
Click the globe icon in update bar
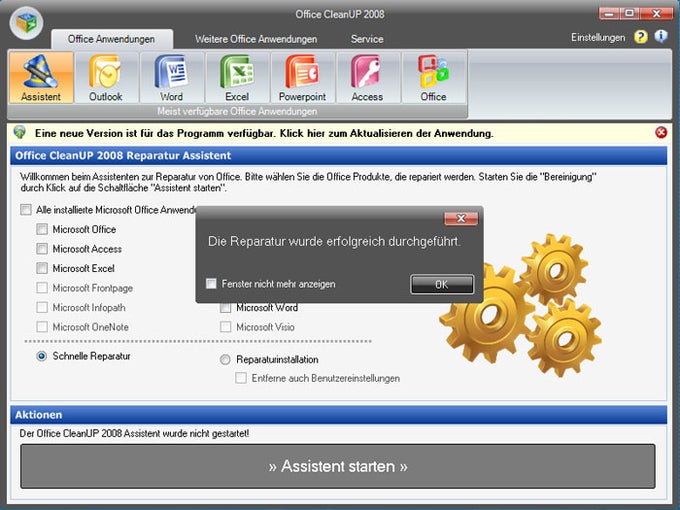pos(20,132)
